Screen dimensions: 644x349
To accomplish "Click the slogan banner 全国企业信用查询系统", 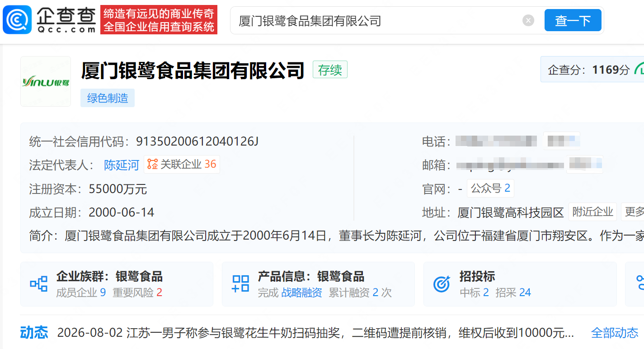I will (159, 27).
